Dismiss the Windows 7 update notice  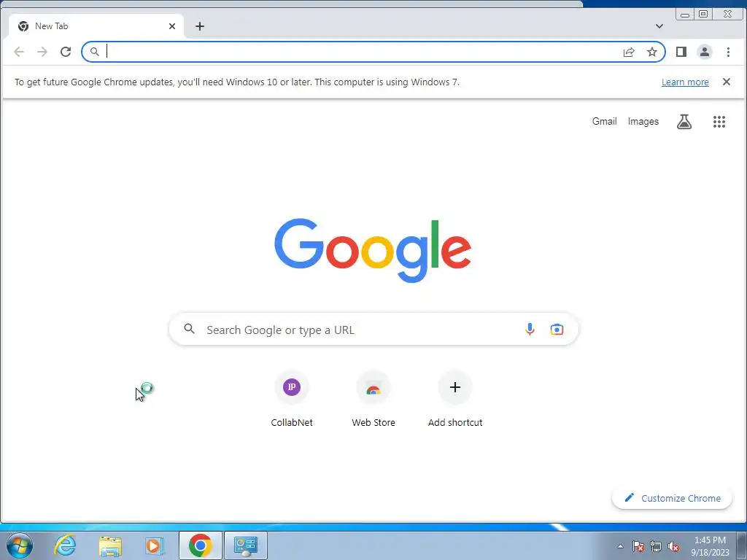727,82
